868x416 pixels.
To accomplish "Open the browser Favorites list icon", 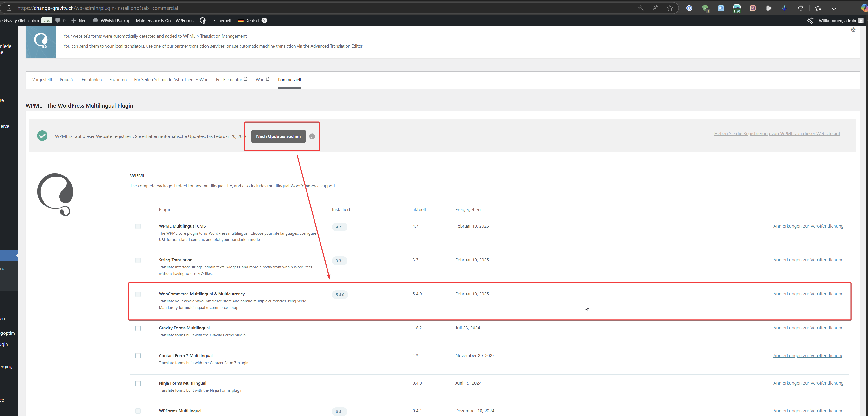I will click(818, 8).
